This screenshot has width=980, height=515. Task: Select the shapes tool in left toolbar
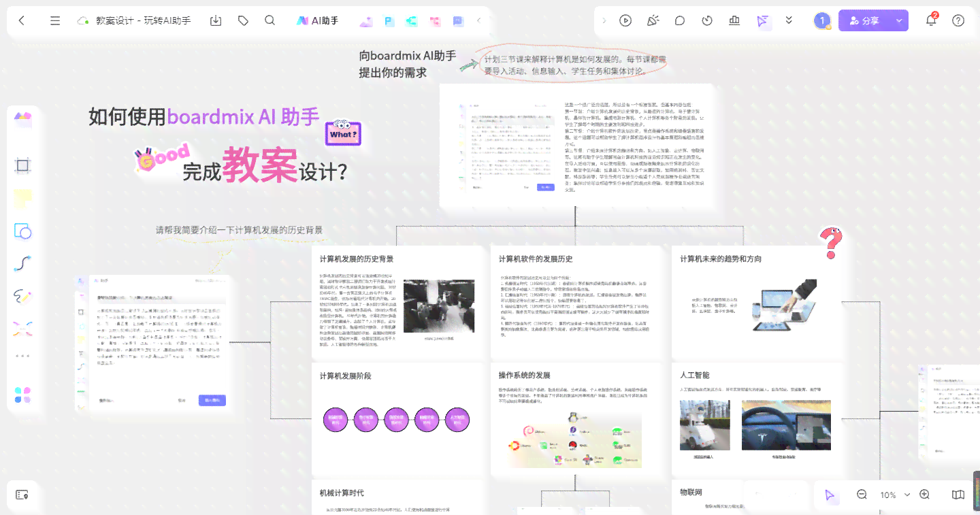(23, 231)
